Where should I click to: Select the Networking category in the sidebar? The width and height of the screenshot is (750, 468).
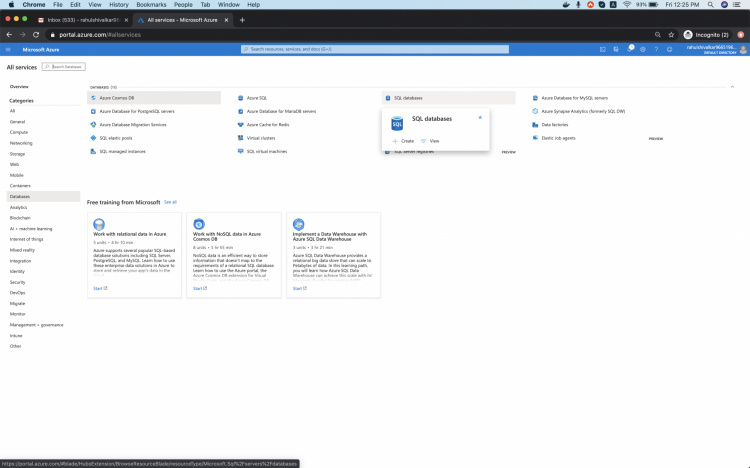(x=21, y=143)
